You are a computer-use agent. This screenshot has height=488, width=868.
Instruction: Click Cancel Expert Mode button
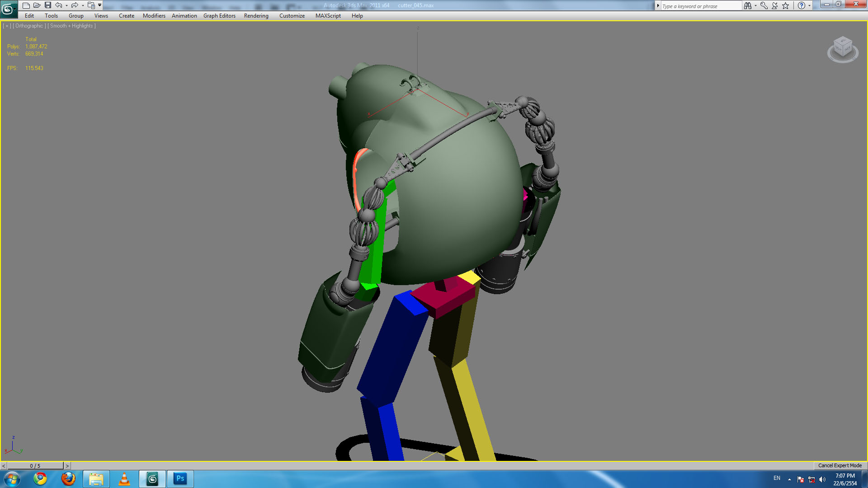point(840,465)
